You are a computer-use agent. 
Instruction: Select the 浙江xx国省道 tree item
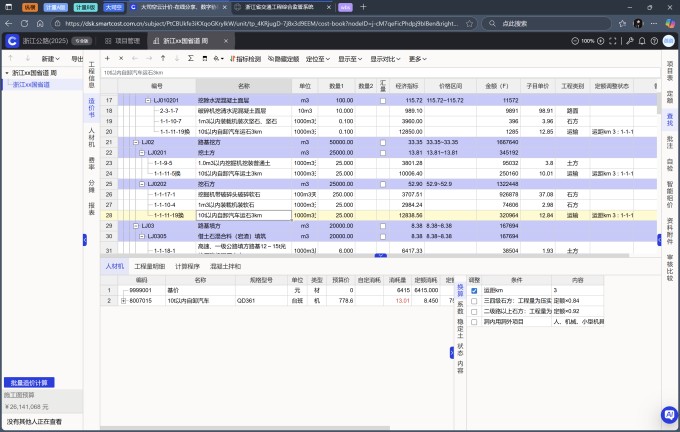[x=32, y=85]
